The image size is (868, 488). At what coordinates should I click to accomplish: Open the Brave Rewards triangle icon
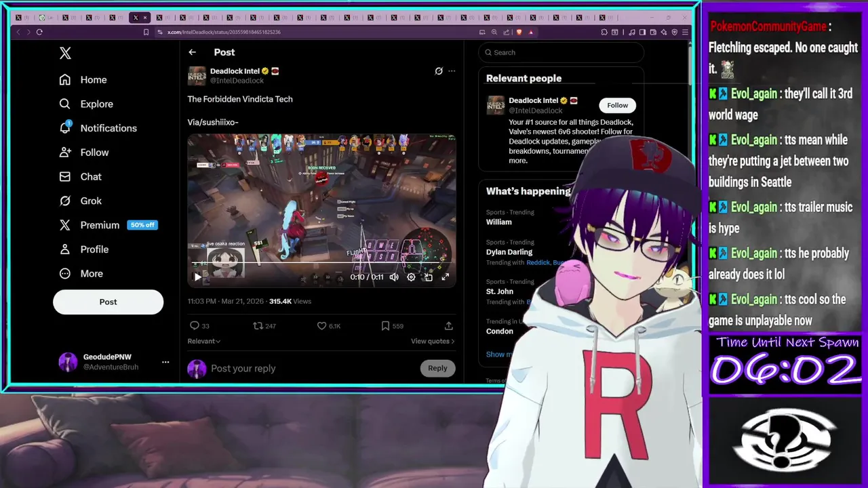coord(531,32)
